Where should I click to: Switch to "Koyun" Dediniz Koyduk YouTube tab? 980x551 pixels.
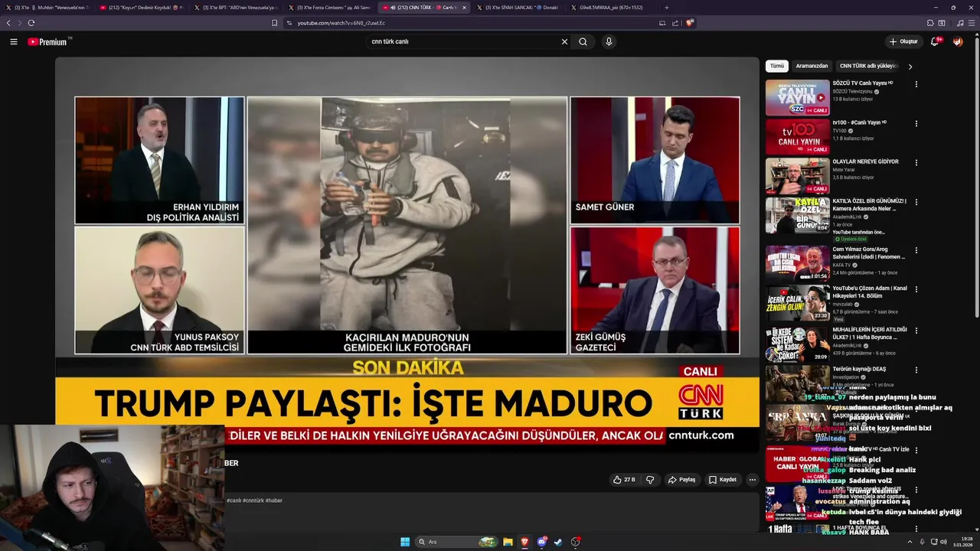coord(142,7)
